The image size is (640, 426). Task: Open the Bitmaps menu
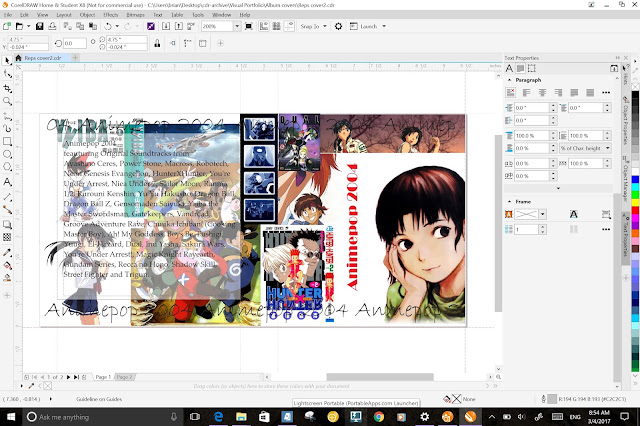(136, 15)
